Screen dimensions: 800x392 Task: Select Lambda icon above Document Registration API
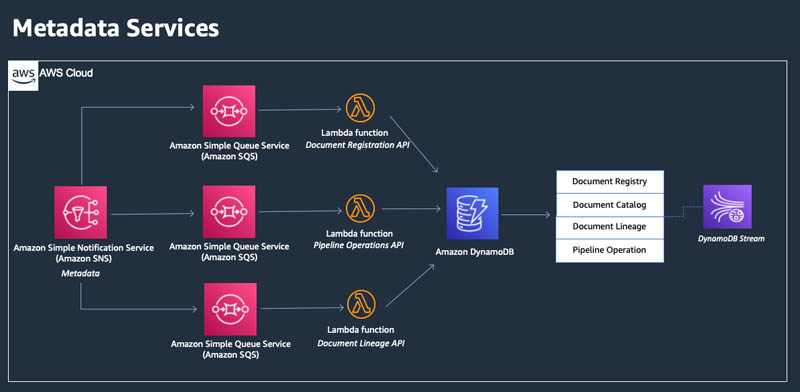(x=360, y=108)
